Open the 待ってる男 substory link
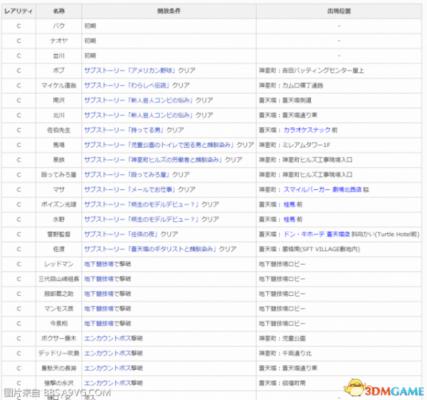 tap(134, 130)
